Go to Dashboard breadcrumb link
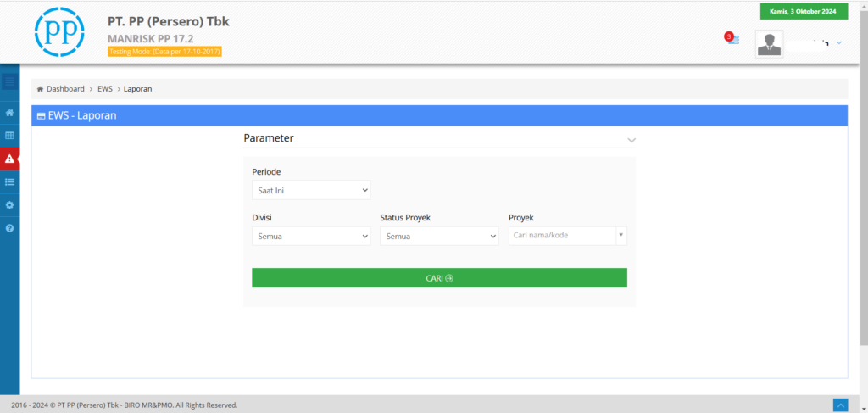 coord(64,89)
